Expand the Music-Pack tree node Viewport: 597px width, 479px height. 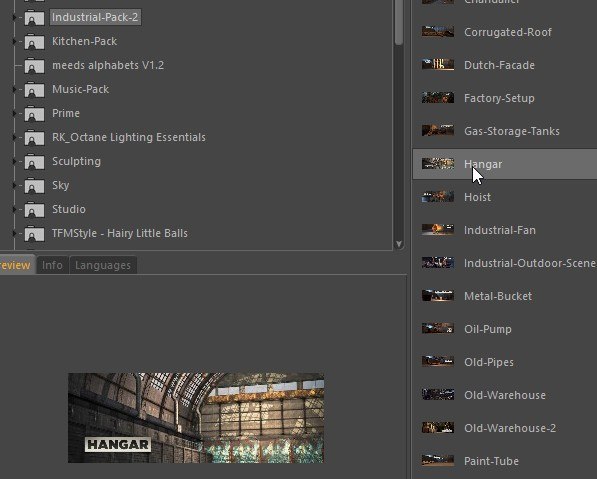tap(14, 89)
